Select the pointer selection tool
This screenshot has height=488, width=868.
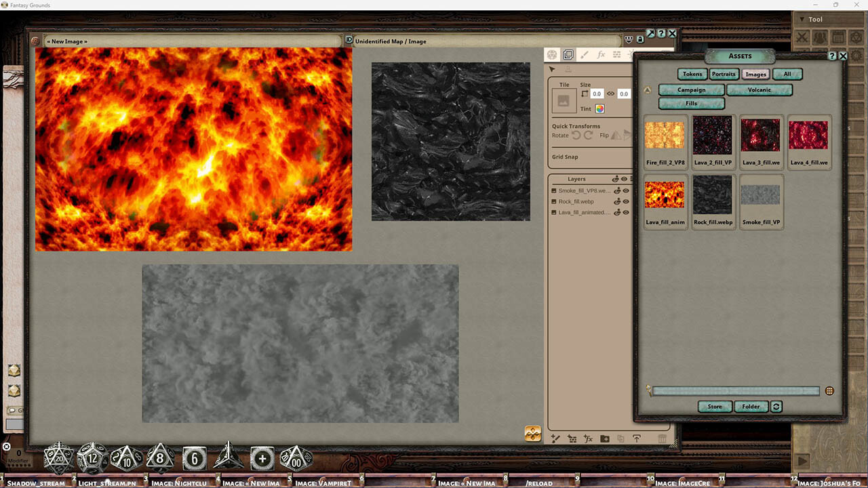[551, 68]
